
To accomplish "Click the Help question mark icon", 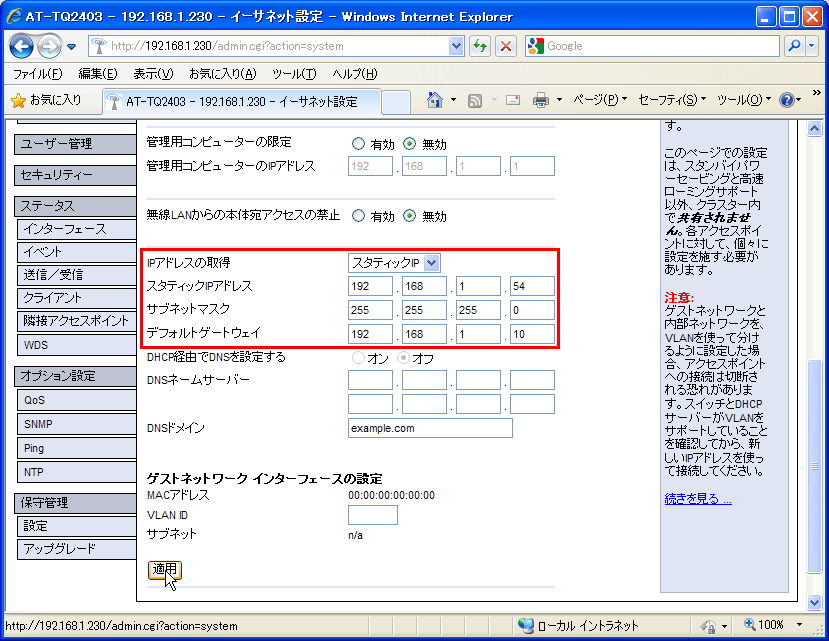I will (787, 100).
